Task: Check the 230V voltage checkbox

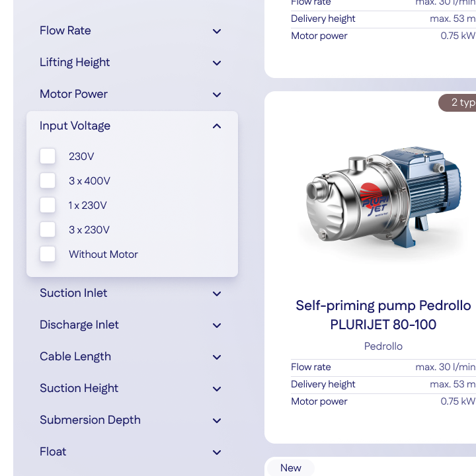Action: tap(48, 156)
